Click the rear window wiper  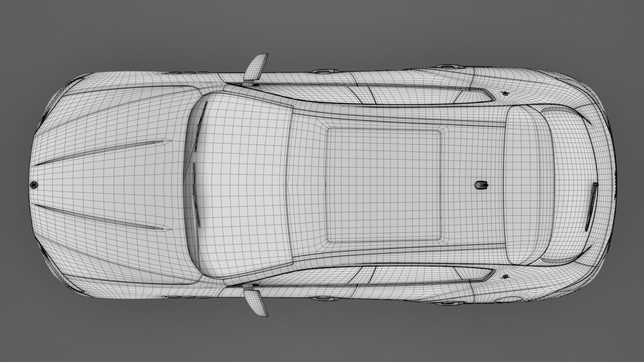591,207
